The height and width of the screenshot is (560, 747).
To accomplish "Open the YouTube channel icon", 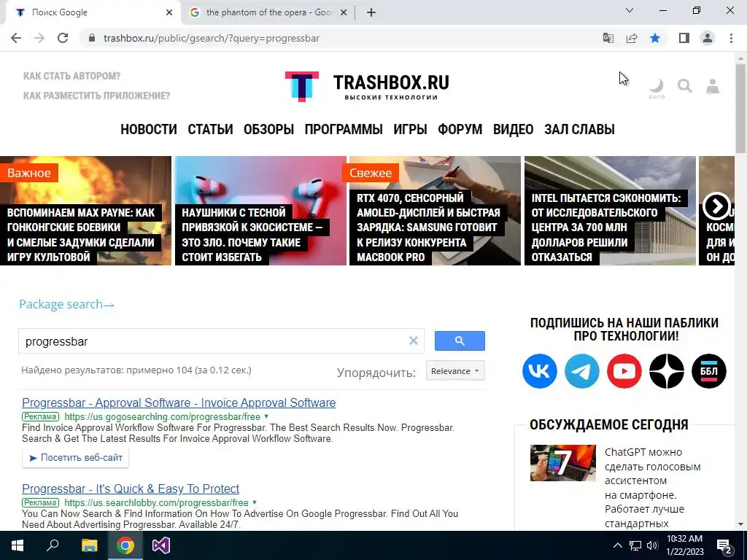I will tap(624, 371).
